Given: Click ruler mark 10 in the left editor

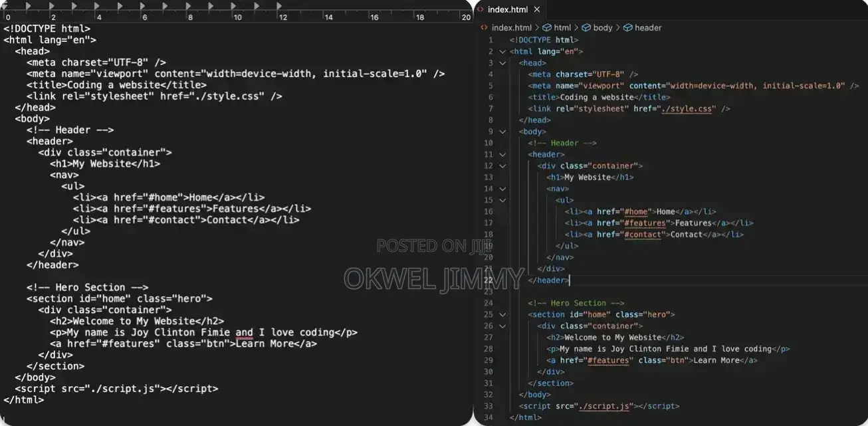Looking at the screenshot, I should point(237,17).
